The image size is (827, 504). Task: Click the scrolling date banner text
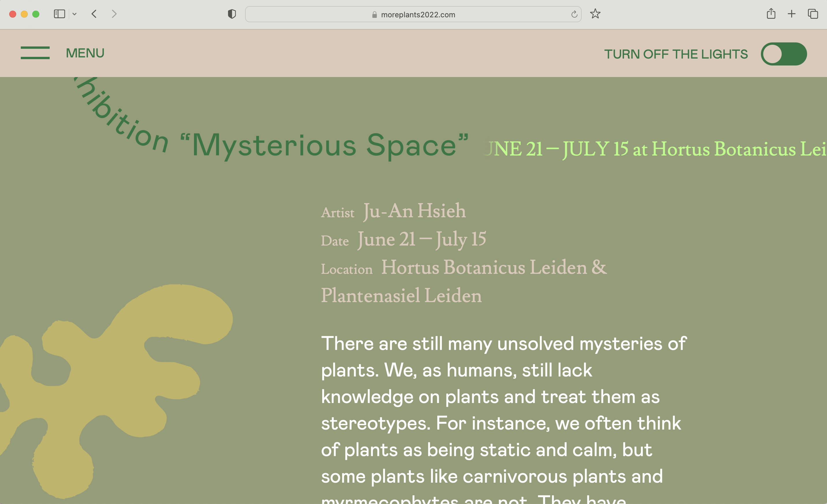654,149
